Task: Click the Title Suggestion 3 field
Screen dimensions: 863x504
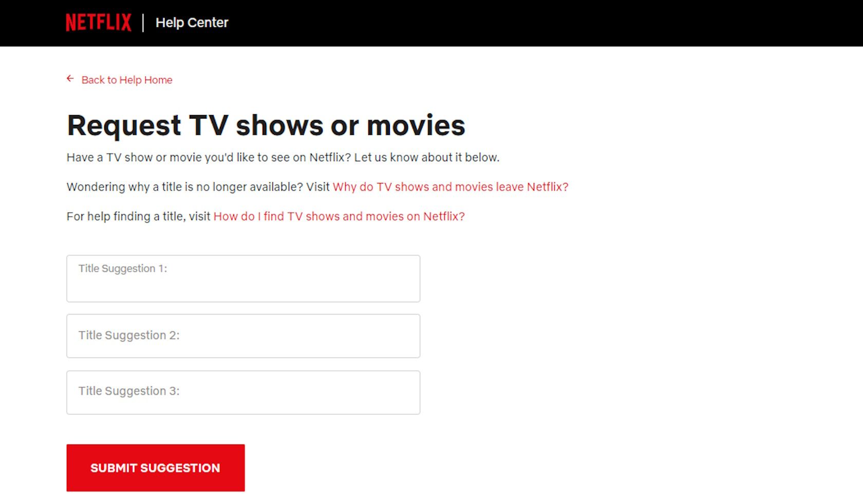Action: (242, 392)
